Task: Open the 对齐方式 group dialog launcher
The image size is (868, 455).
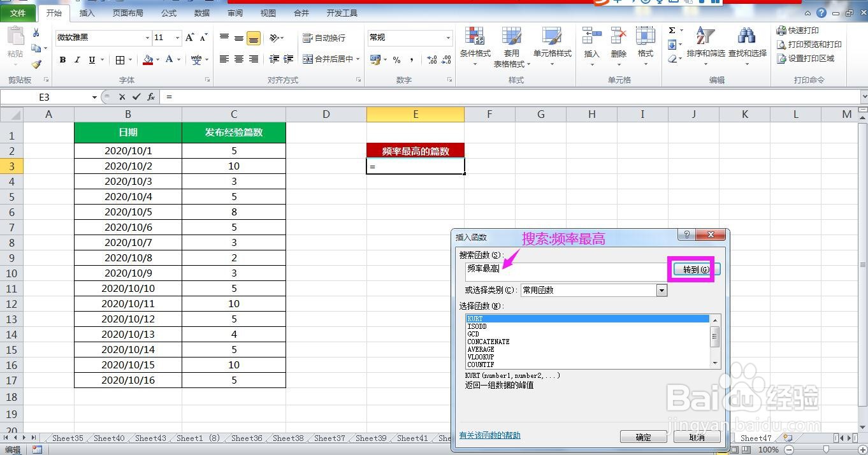Action: point(359,80)
